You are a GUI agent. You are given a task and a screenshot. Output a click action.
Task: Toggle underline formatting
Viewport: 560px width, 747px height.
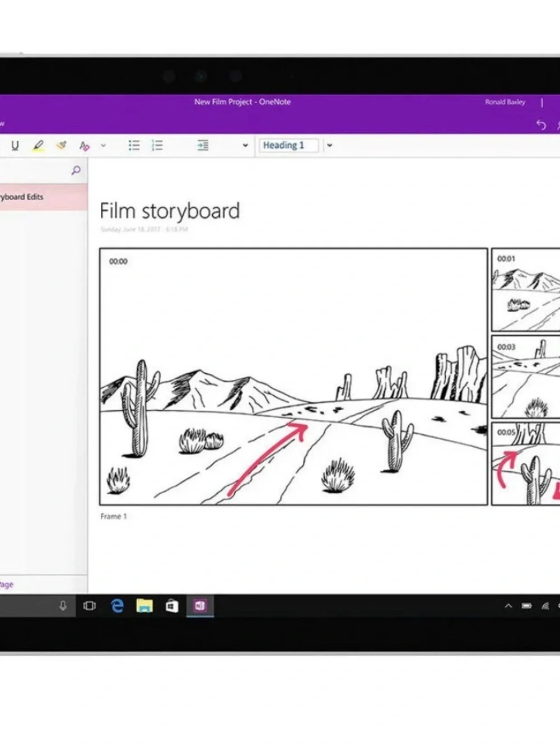15,146
